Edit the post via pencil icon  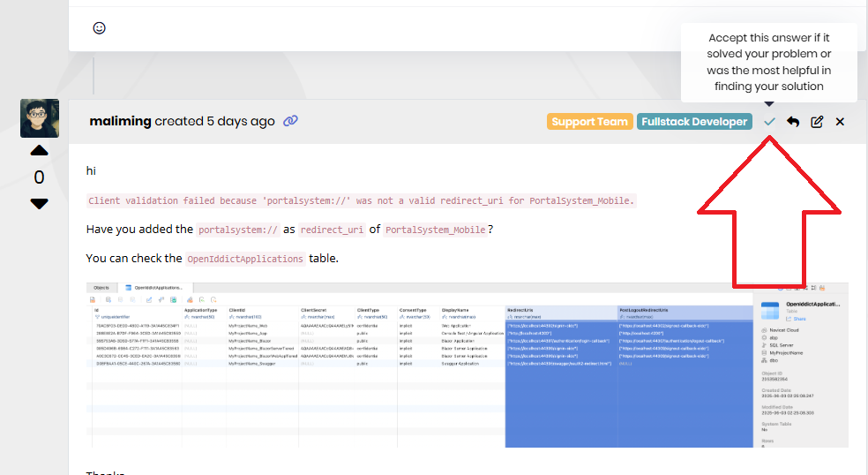click(x=817, y=122)
